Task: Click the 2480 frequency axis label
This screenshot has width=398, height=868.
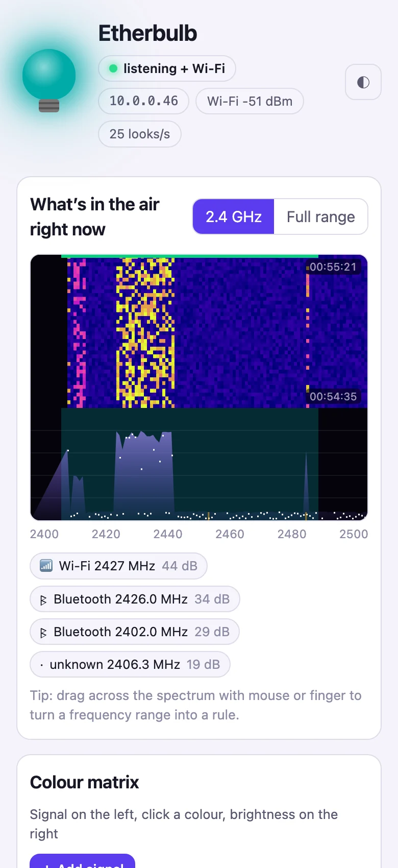Action: coord(292,534)
